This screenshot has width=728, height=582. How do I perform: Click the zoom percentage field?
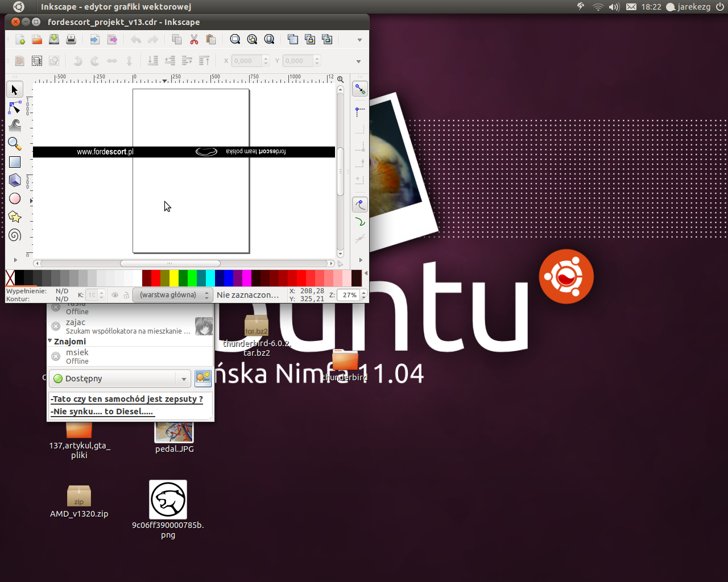click(x=349, y=295)
